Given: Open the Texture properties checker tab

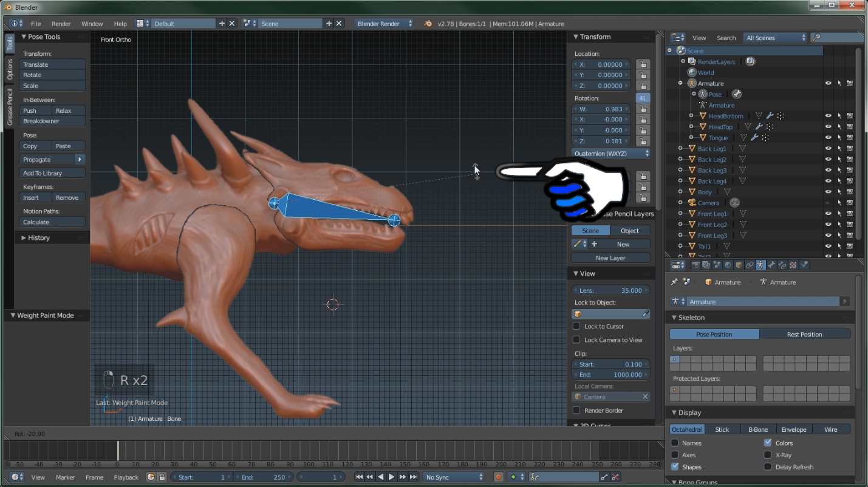Looking at the screenshot, I should [793, 265].
